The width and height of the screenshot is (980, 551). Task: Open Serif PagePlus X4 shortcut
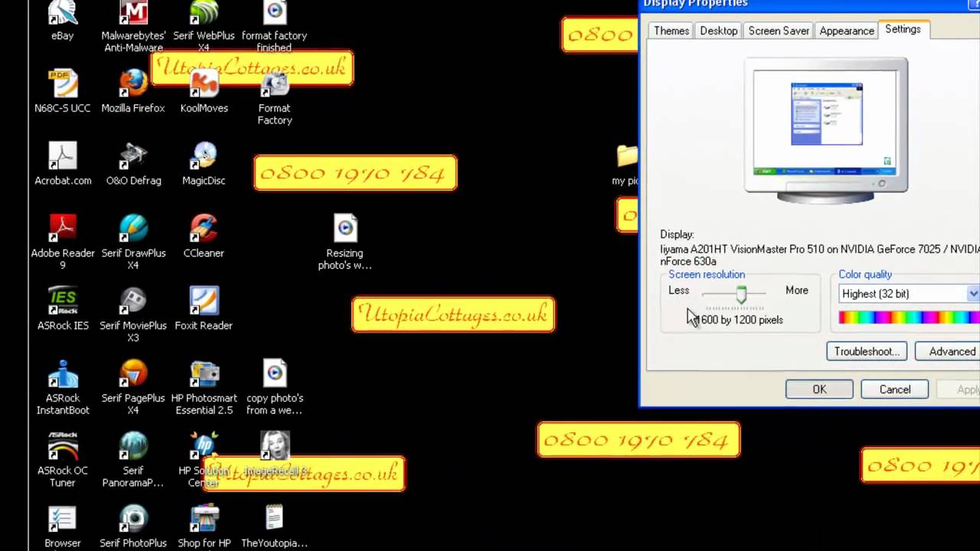(133, 387)
